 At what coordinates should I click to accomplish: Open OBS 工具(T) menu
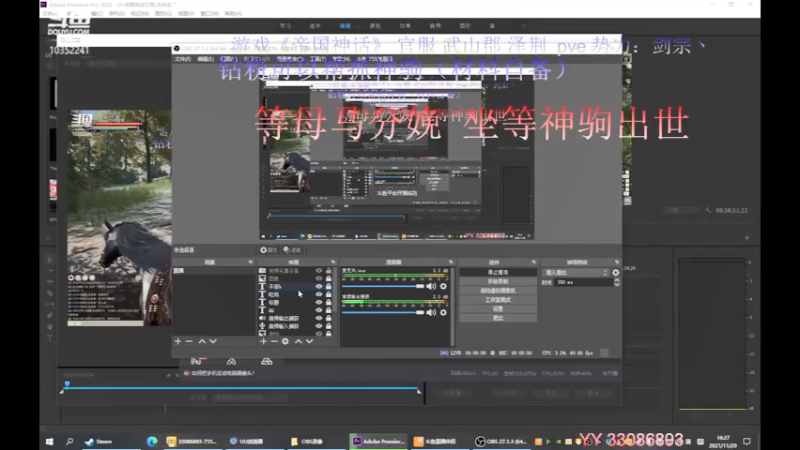(317, 59)
